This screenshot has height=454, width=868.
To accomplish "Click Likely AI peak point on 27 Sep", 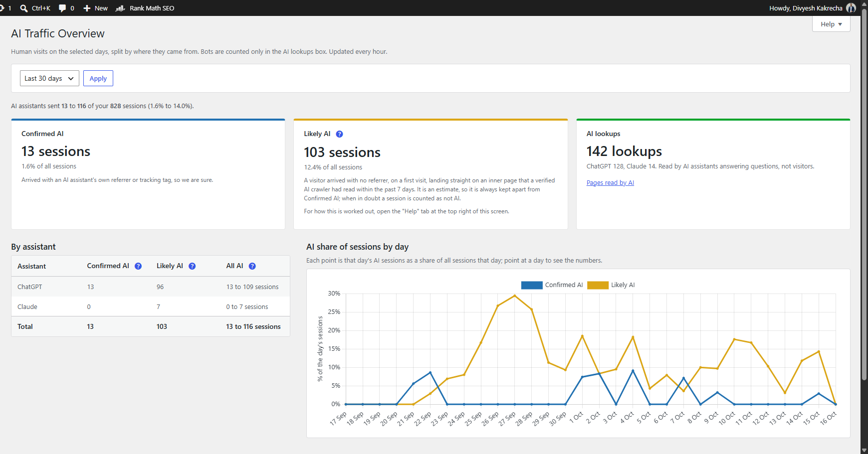I will [515, 296].
